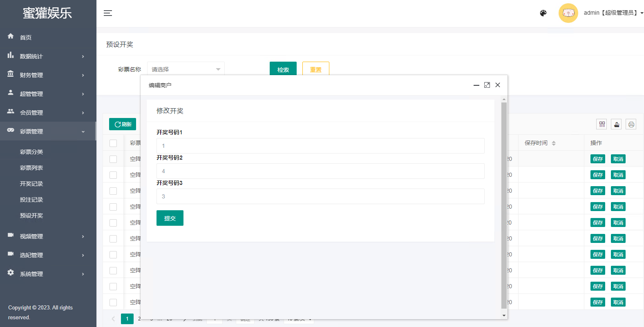Check the select-all header checkbox

pos(113,143)
